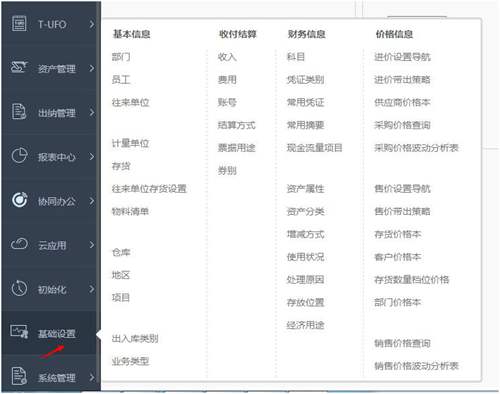
Task: Click the 基础设置 monitor icon
Action: 19,332
